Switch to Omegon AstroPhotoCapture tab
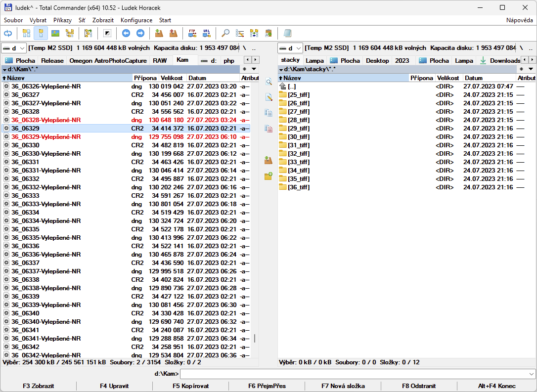Image resolution: width=537 pixels, height=392 pixels. pyautogui.click(x=108, y=61)
